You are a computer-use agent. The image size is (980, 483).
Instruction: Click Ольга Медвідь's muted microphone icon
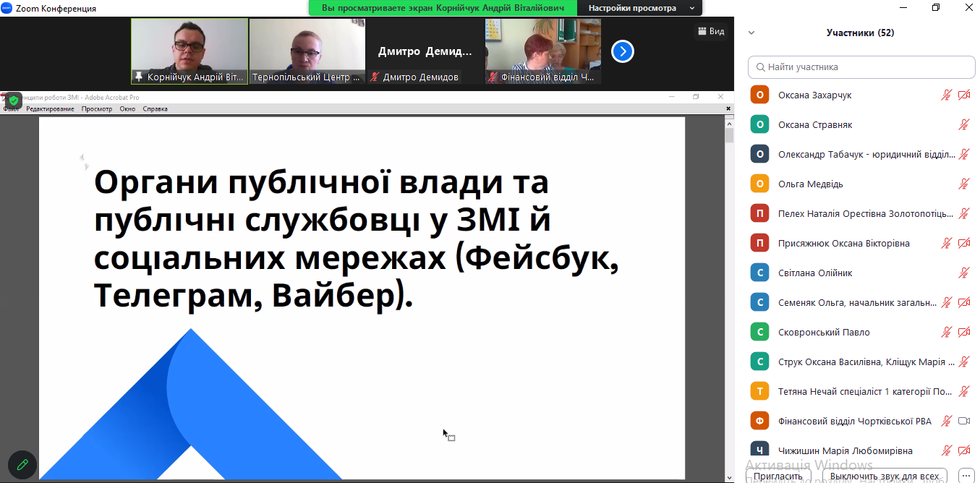coord(963,184)
